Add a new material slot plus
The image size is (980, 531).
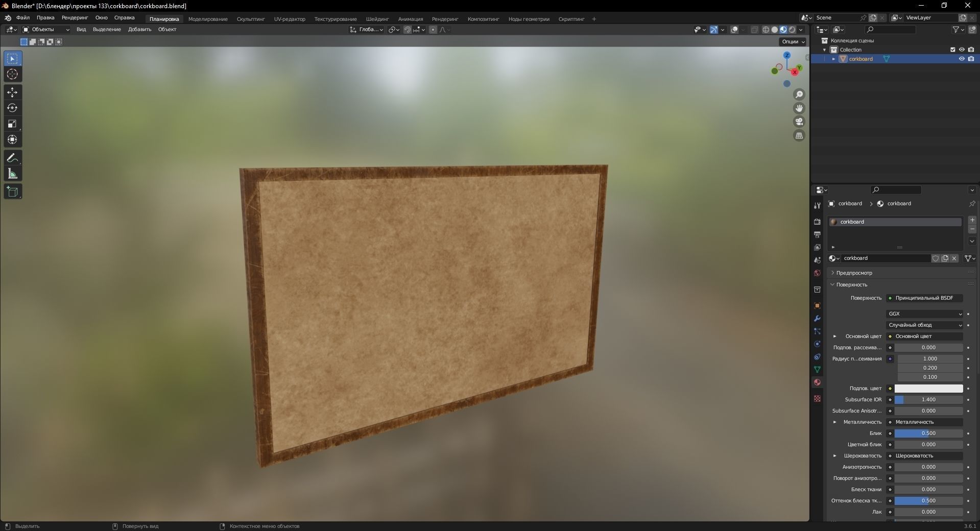pos(972,220)
